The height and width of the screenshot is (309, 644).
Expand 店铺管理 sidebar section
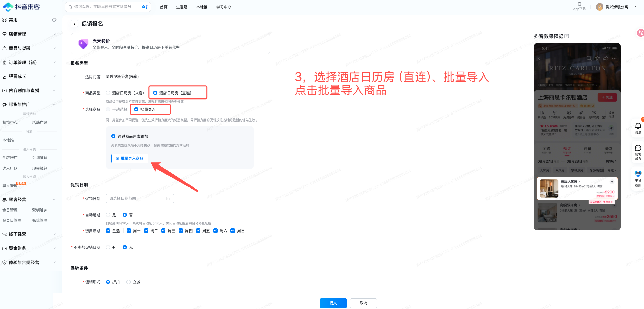[x=54, y=34]
